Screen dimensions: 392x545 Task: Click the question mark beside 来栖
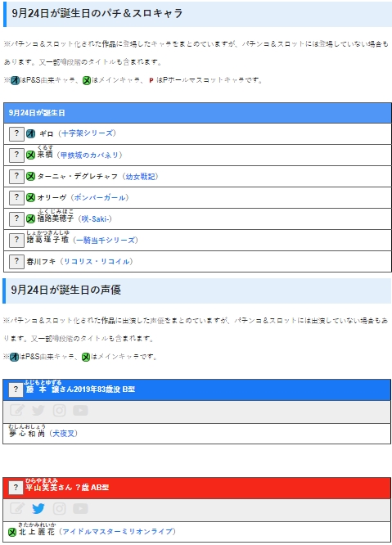tap(16, 155)
